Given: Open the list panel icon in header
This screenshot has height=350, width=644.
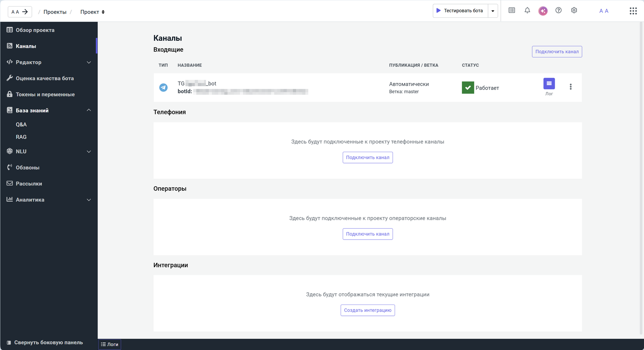Looking at the screenshot, I should tap(512, 11).
